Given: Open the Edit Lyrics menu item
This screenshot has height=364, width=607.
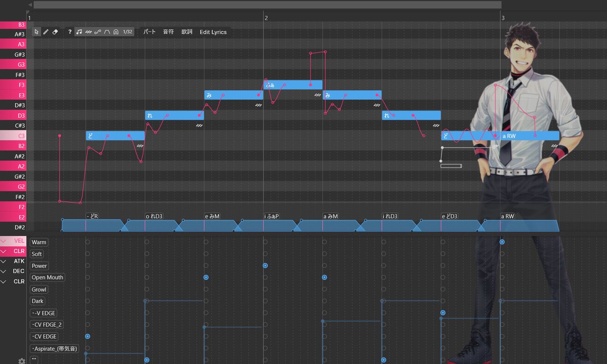Looking at the screenshot, I should [x=213, y=32].
